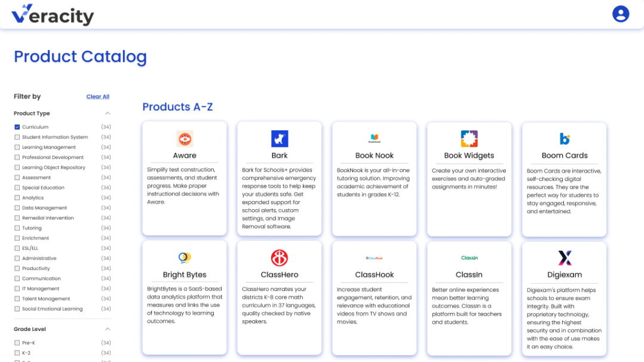Open the Bark product title

pos(280,155)
